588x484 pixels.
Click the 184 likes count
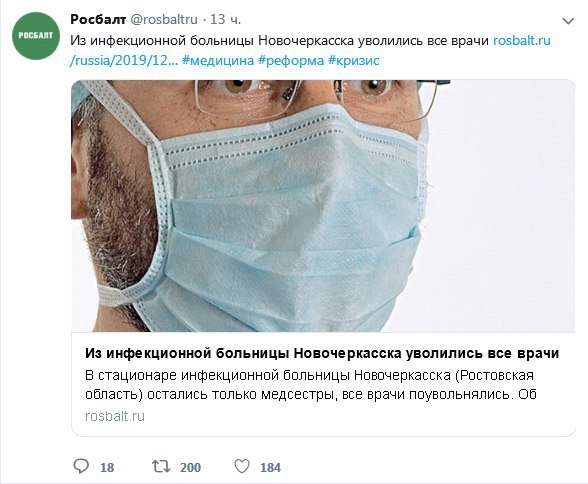click(270, 468)
